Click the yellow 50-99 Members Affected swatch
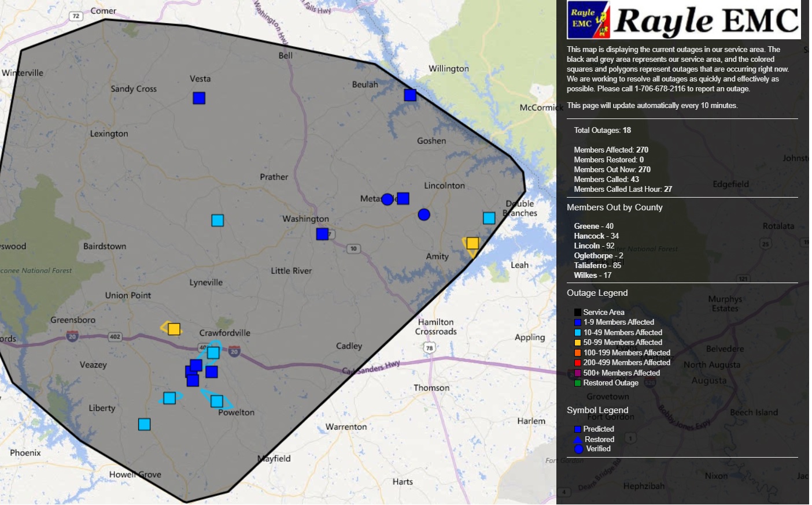 click(x=577, y=343)
